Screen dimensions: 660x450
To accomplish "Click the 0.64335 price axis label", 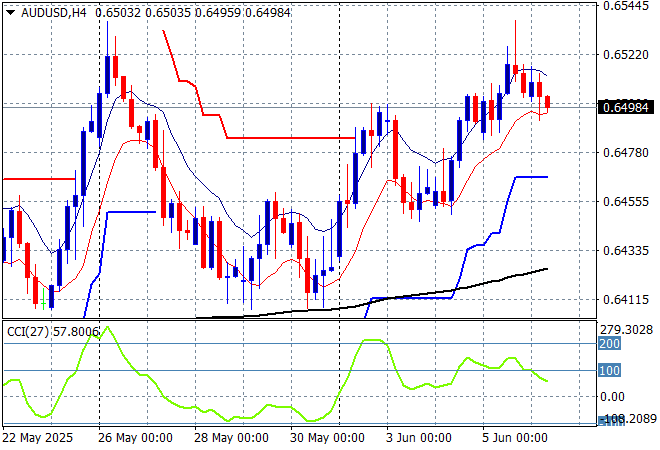I will (627, 250).
